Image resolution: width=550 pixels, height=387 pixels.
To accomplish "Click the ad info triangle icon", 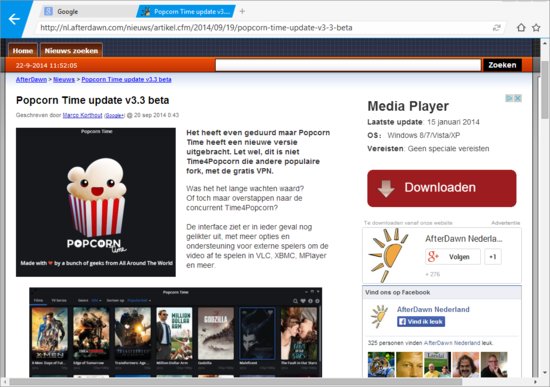I will pos(509,98).
